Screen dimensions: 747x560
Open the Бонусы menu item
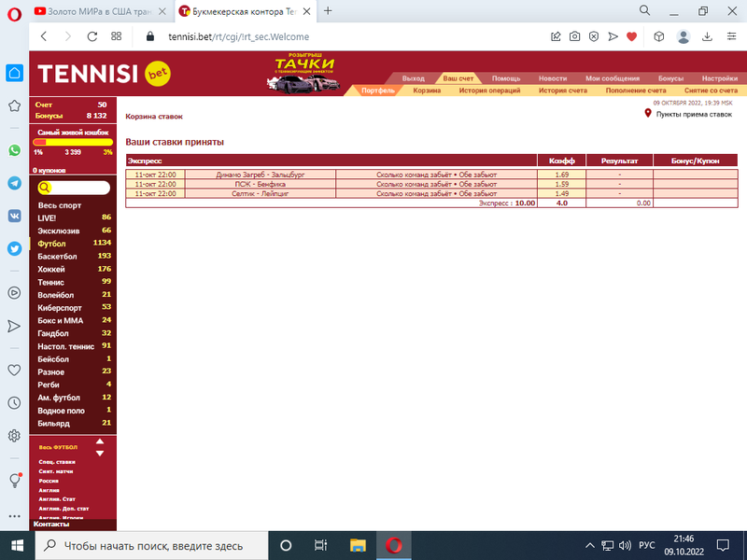[x=670, y=78]
